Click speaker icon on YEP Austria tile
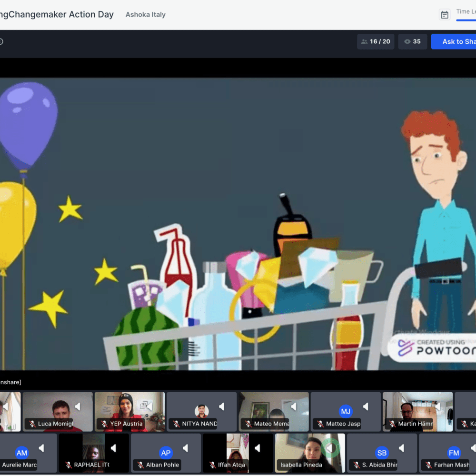The height and width of the screenshot is (476, 476). pyautogui.click(x=149, y=407)
